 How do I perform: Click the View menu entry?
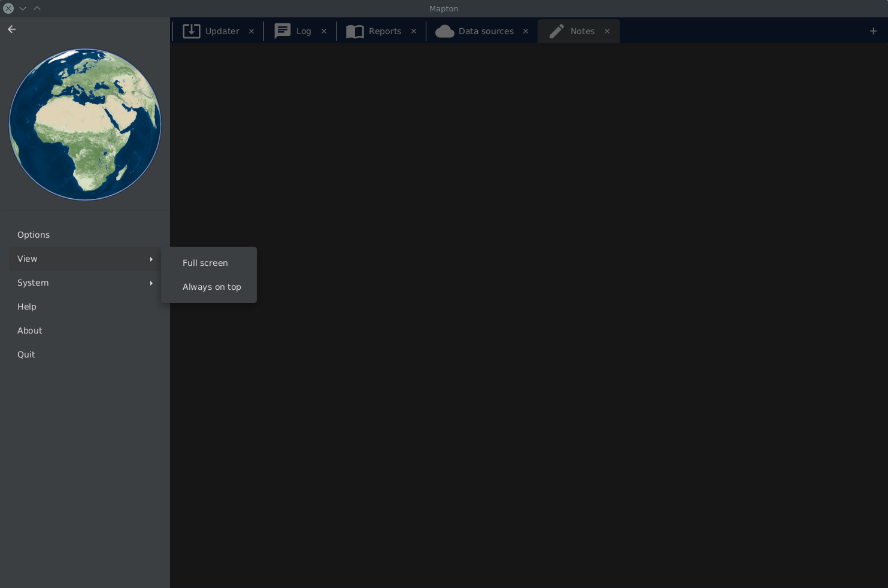[85, 259]
